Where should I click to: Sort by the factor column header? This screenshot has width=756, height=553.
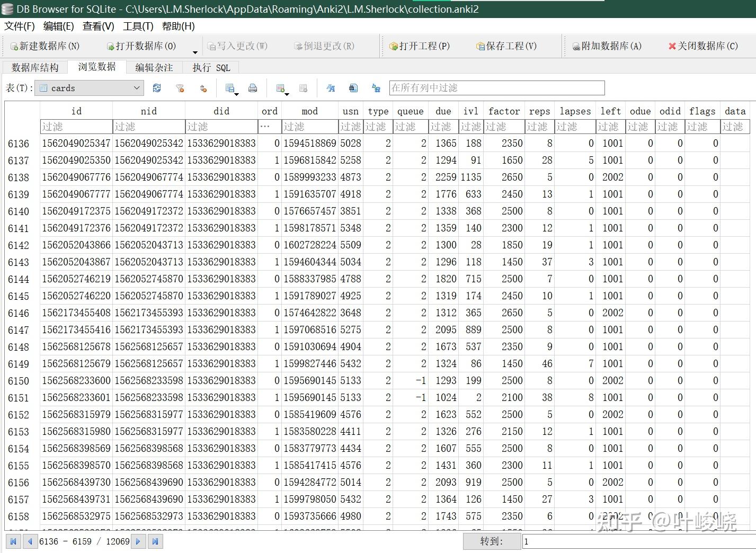(x=504, y=111)
